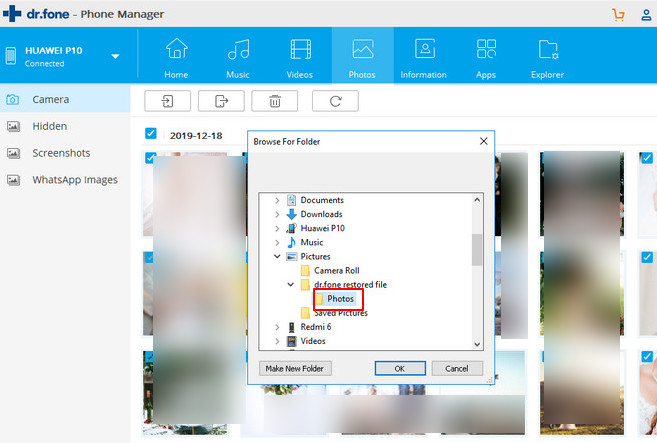Toggle the bottom-right photo's checkbox
657x443 pixels.
pyautogui.click(x=647, y=356)
